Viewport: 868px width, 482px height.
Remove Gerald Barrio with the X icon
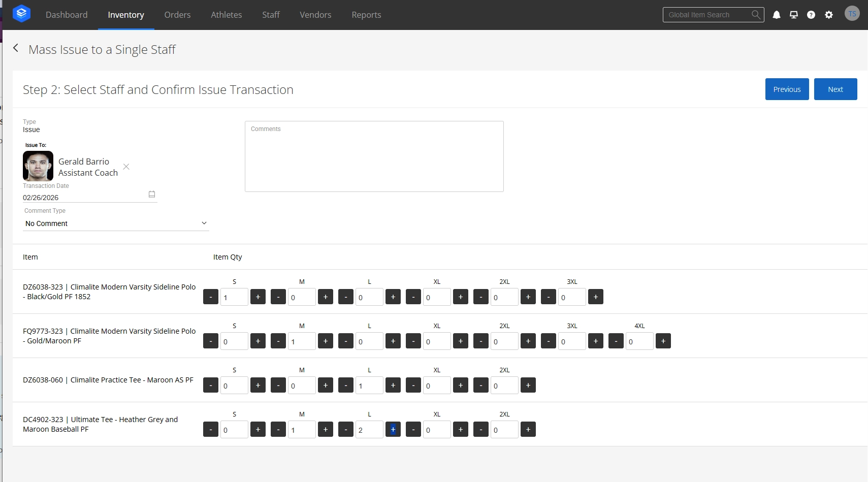(126, 167)
